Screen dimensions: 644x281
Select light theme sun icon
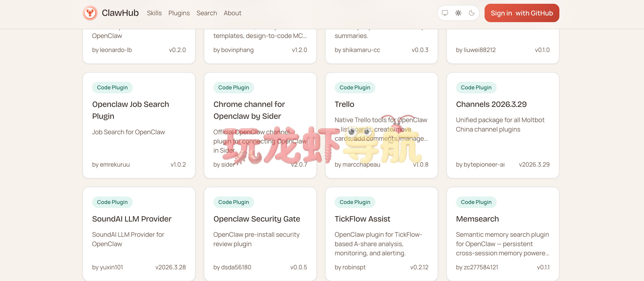point(458,13)
